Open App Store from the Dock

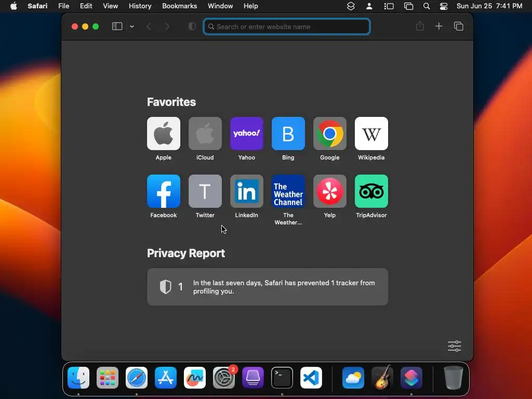click(x=166, y=378)
